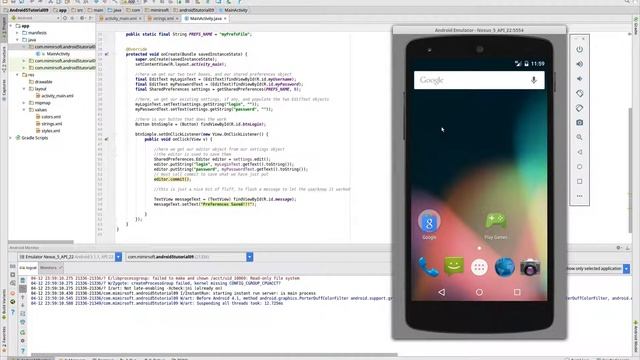Open the Emulator Nexus_5_API_22 device dropdown
The height and width of the screenshot is (360, 640).
[118, 257]
